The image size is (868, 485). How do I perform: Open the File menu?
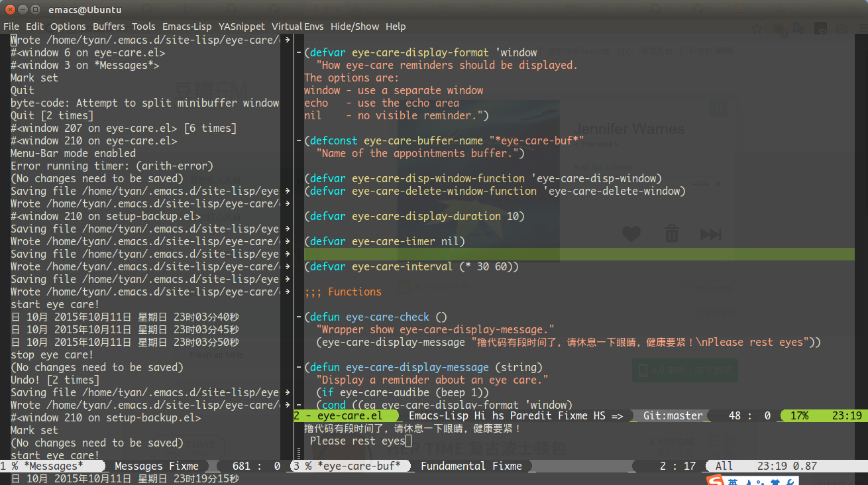pos(11,27)
